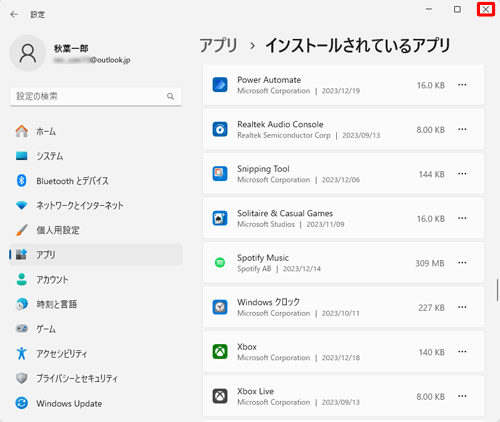
Task: Click the Bluetooth symbol icon
Action: (22, 180)
